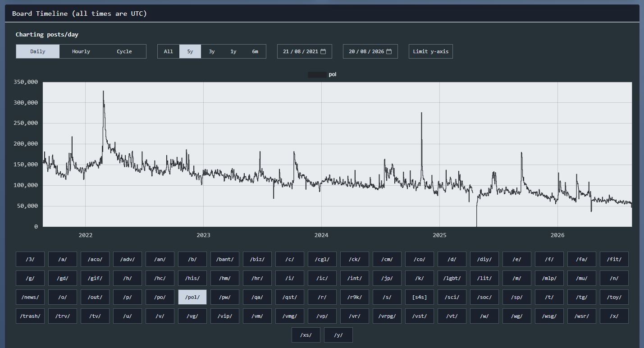The height and width of the screenshot is (348, 644).
Task: Open the start date calendar picker icon
Action: coord(323,51)
